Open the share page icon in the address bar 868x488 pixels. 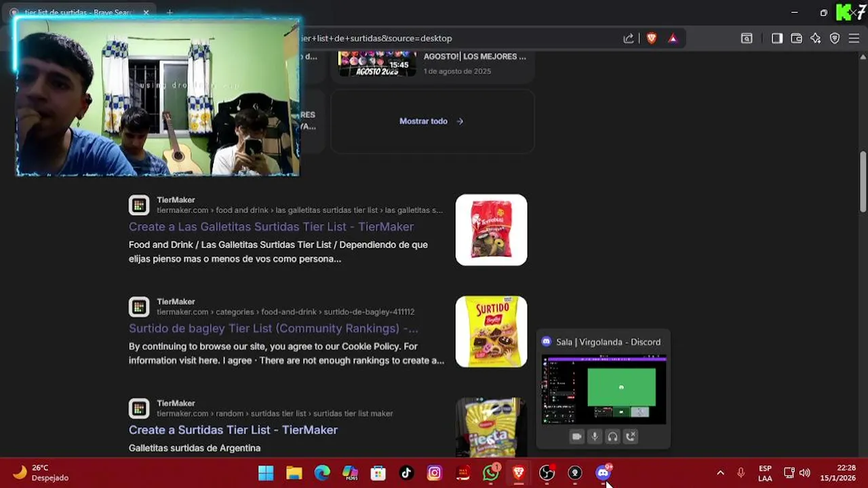(x=629, y=39)
